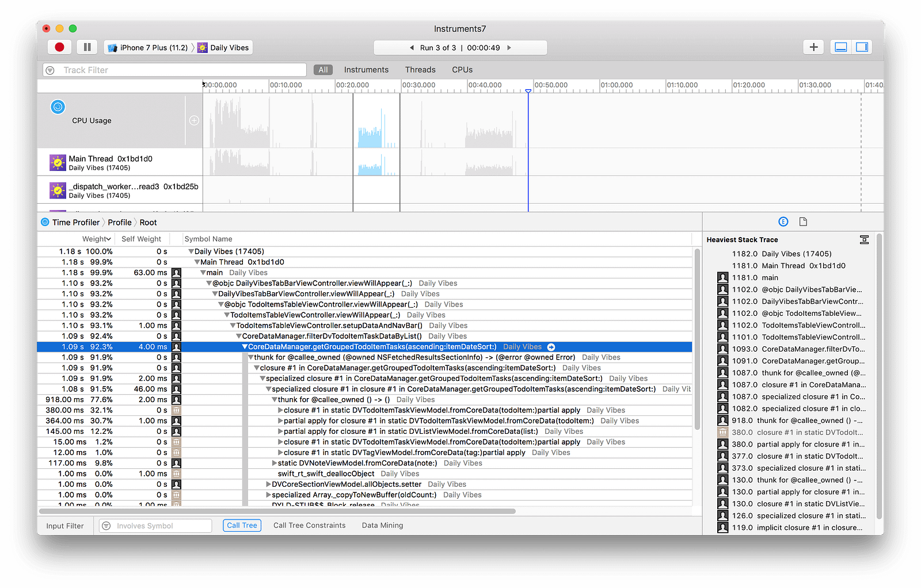The image size is (921, 588).
Task: Select the _dispatch_worker thread track app icon
Action: (58, 190)
